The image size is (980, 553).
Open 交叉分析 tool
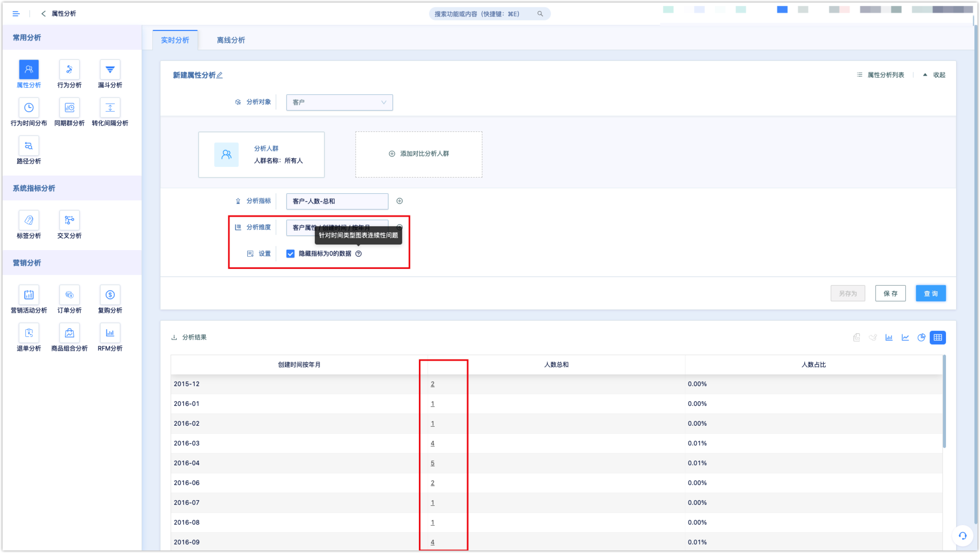(x=69, y=224)
